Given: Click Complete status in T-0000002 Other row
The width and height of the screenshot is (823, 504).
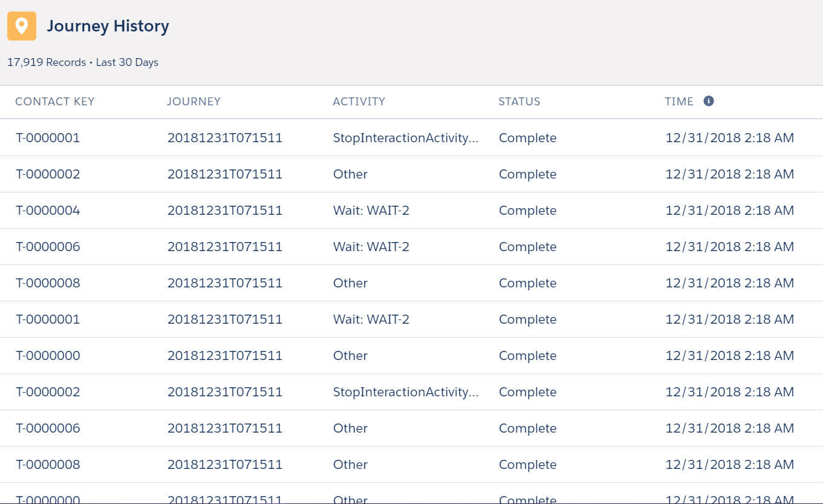Looking at the screenshot, I should pos(528,174).
